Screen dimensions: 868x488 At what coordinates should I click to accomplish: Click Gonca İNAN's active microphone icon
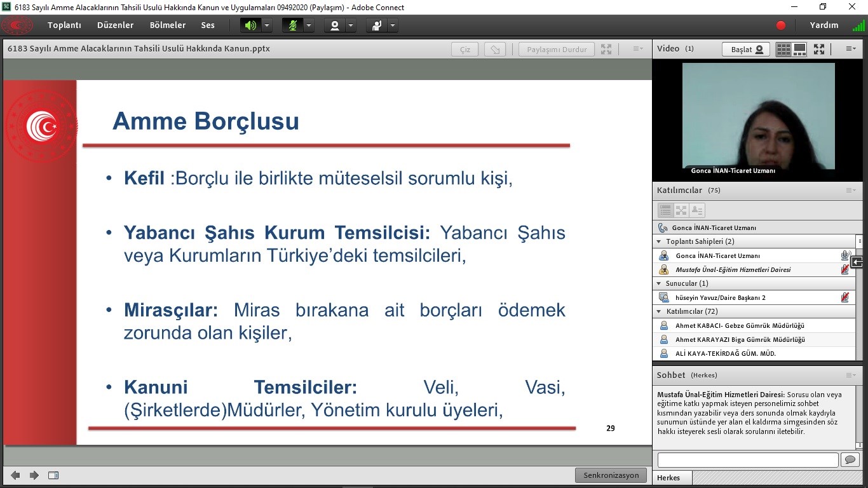(845, 255)
